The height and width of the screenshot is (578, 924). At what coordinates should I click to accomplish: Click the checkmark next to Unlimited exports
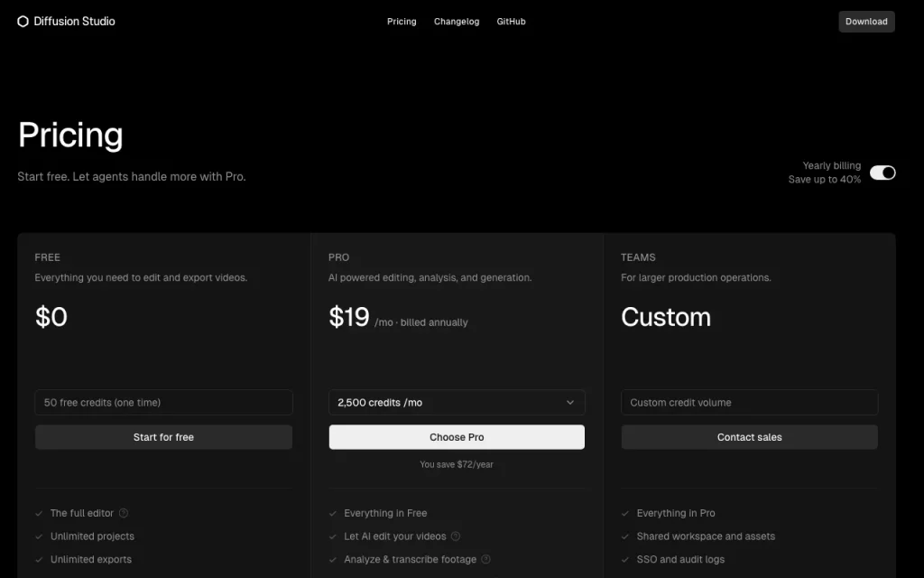pos(39,559)
